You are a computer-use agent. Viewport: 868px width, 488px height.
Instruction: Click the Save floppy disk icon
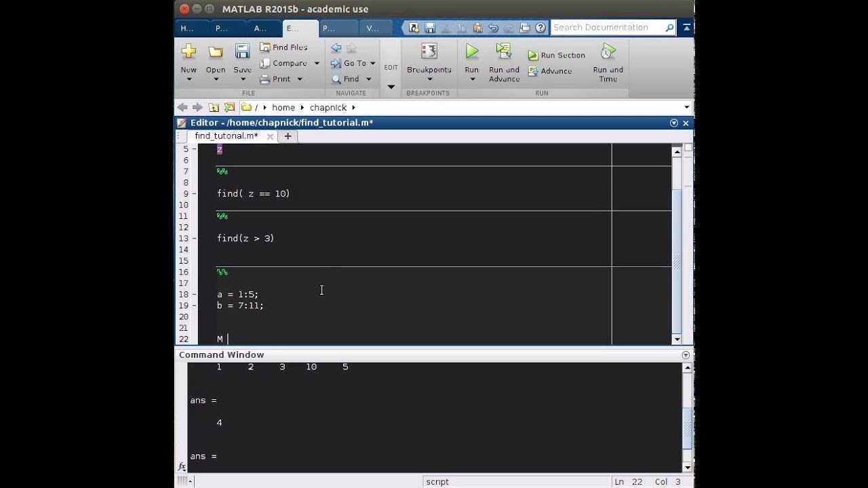coord(242,52)
